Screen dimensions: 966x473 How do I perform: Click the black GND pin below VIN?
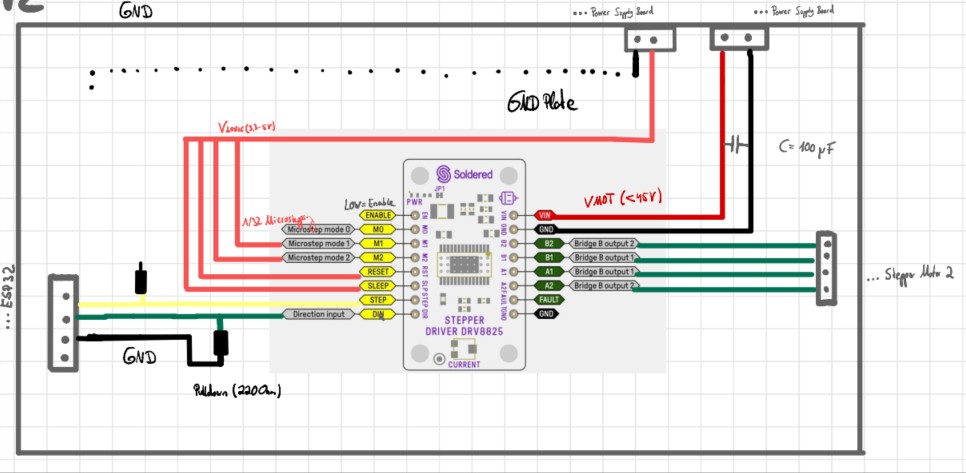[x=545, y=229]
